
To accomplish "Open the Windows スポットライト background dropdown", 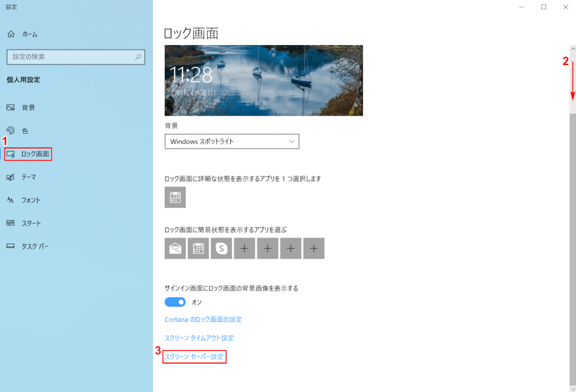I will [x=232, y=142].
